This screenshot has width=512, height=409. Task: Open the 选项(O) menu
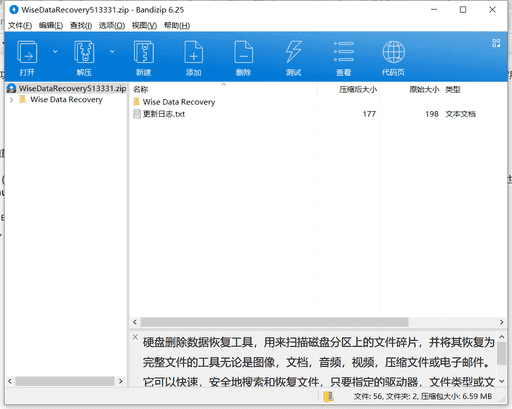112,25
